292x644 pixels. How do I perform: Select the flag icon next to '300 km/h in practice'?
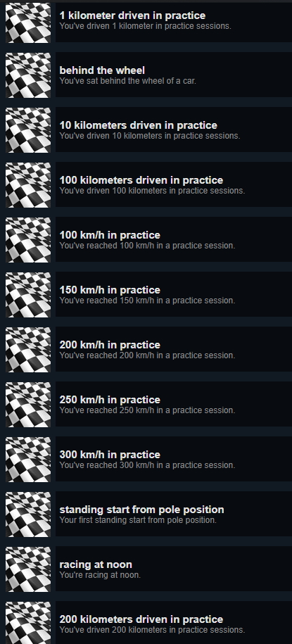(x=28, y=459)
